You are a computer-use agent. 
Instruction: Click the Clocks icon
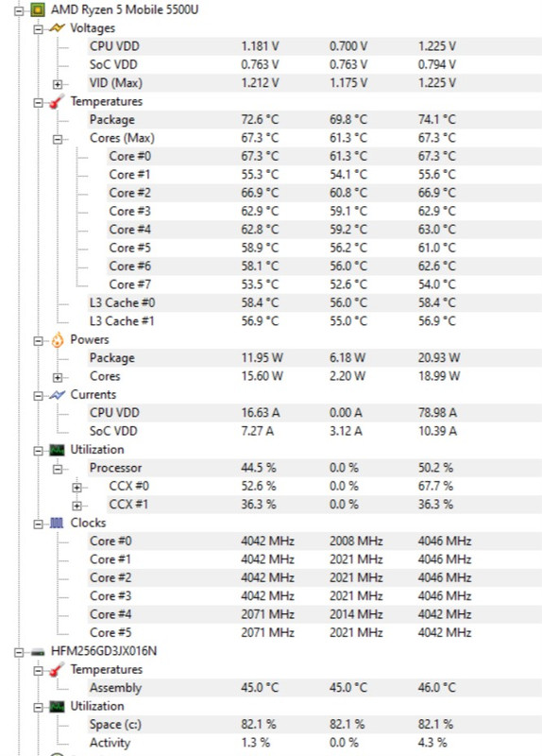57,524
